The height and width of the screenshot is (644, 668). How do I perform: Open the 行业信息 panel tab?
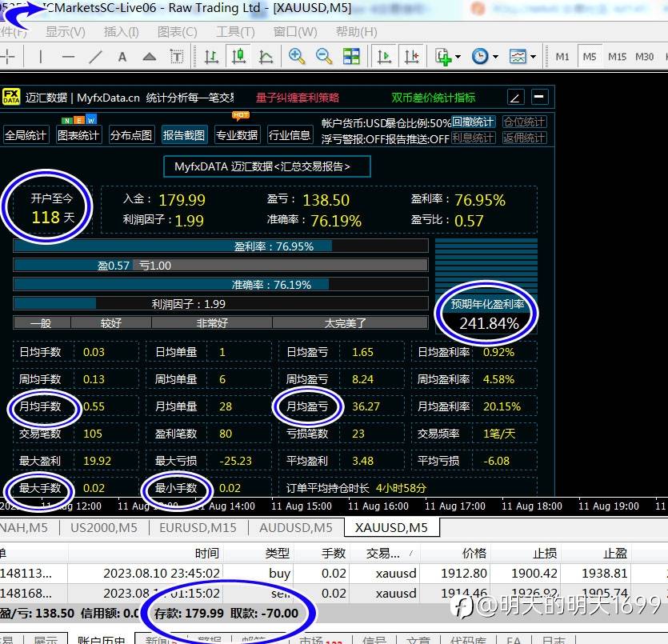[x=290, y=135]
